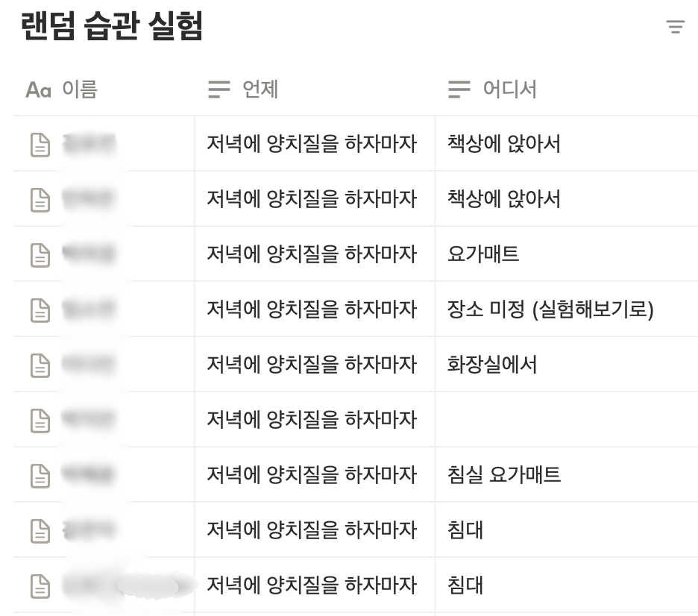Click the property icon beside the 언제 header
This screenshot has width=698, height=616.
217,89
